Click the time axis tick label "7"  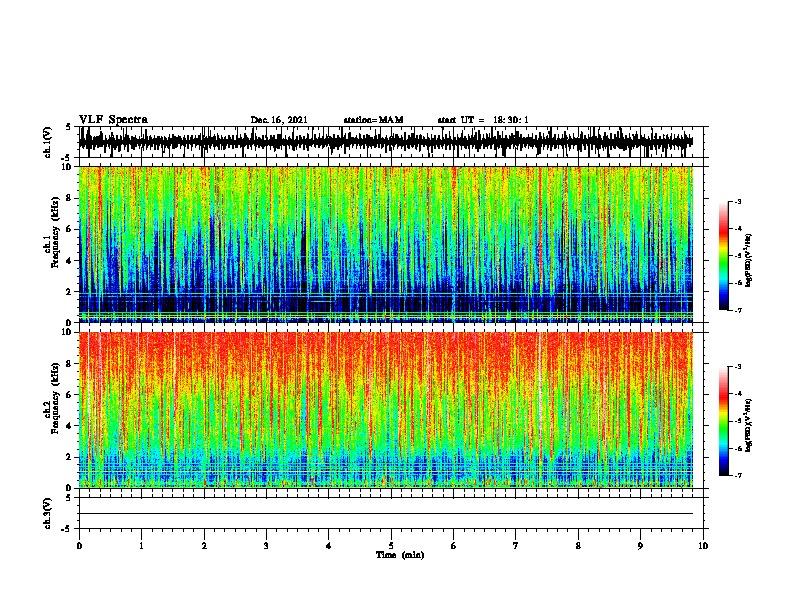[516, 546]
